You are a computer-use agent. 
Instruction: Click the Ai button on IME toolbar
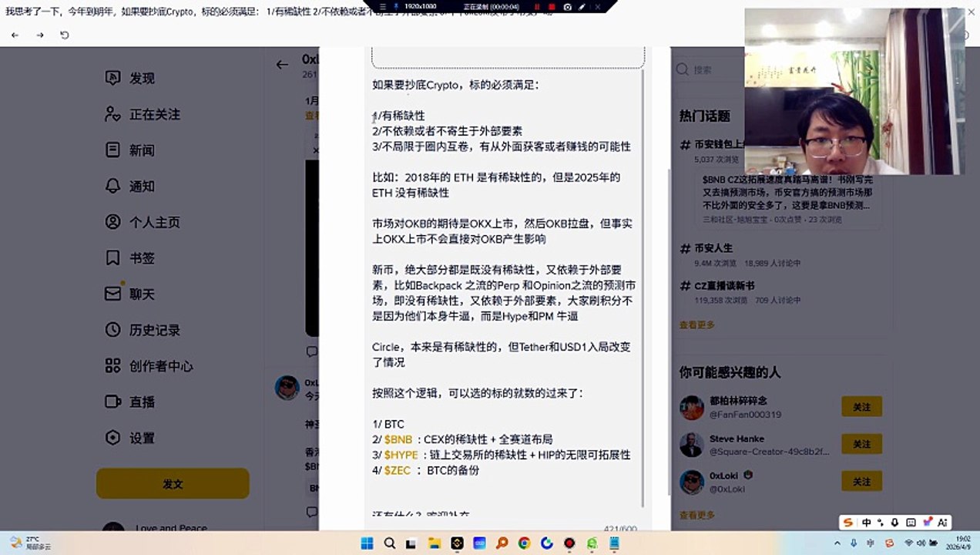[x=942, y=523]
